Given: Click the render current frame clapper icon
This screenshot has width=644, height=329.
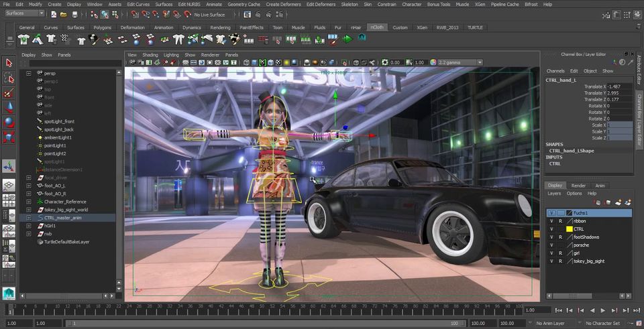Looking at the screenshot, I should [x=258, y=14].
